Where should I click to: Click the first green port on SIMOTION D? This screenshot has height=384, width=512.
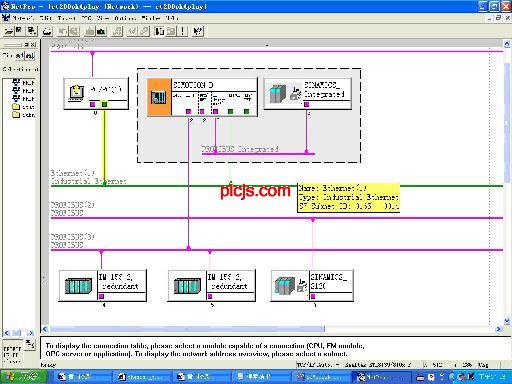click(230, 111)
